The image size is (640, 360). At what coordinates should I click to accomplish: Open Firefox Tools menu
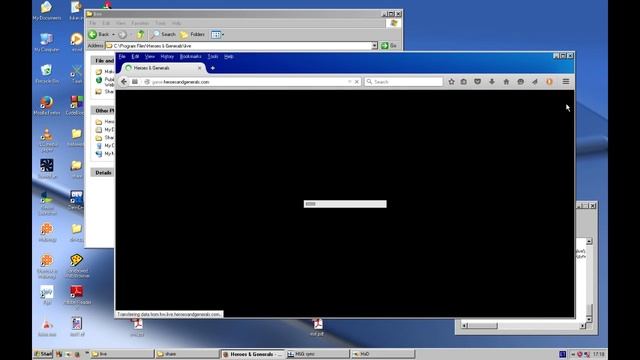213,56
